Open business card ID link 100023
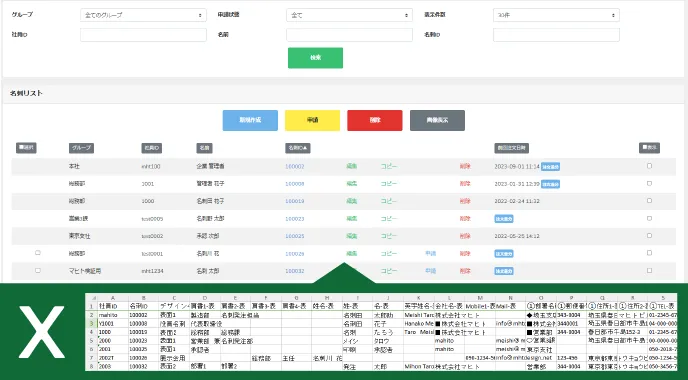 coord(294,219)
